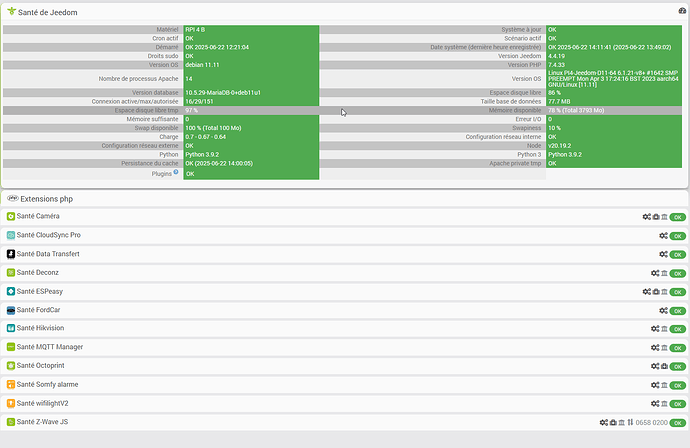Click the OK badge for Santé Z-Wave JS
The height and width of the screenshot is (448, 690).
(678, 422)
